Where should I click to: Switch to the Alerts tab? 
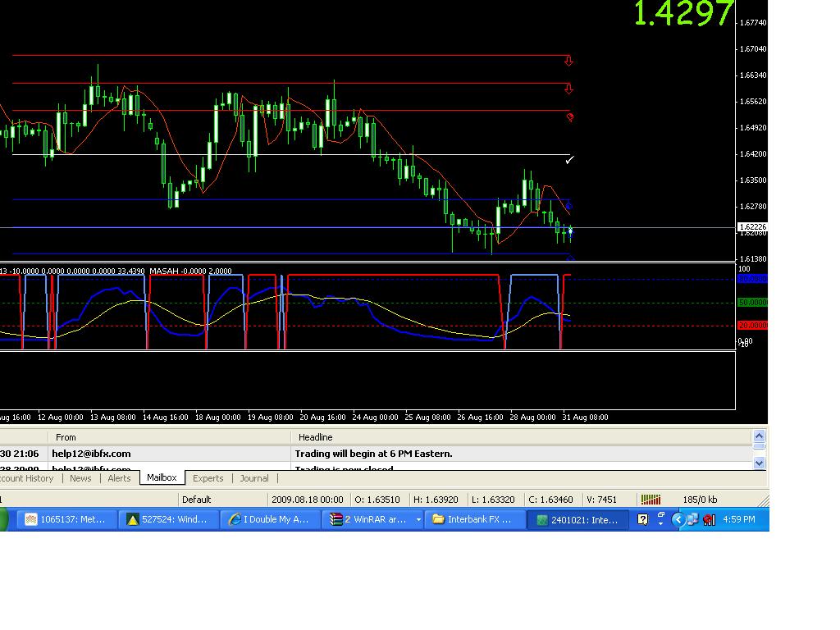tap(119, 478)
